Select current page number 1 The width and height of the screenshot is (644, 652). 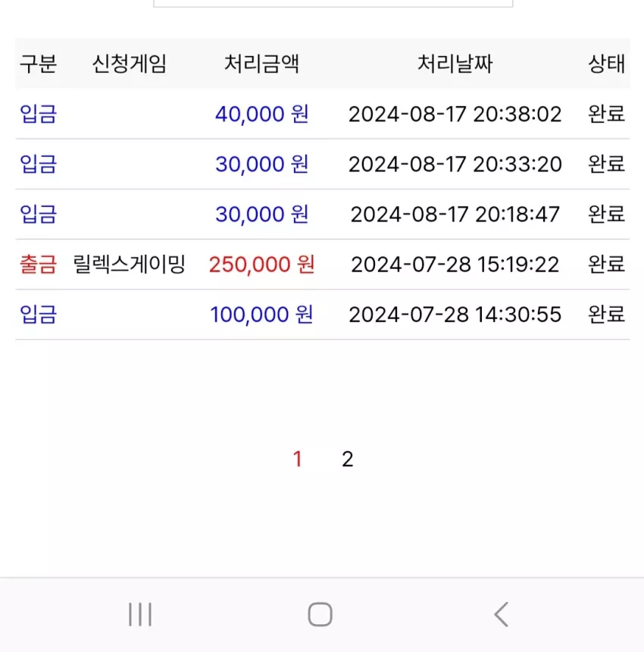point(297,459)
